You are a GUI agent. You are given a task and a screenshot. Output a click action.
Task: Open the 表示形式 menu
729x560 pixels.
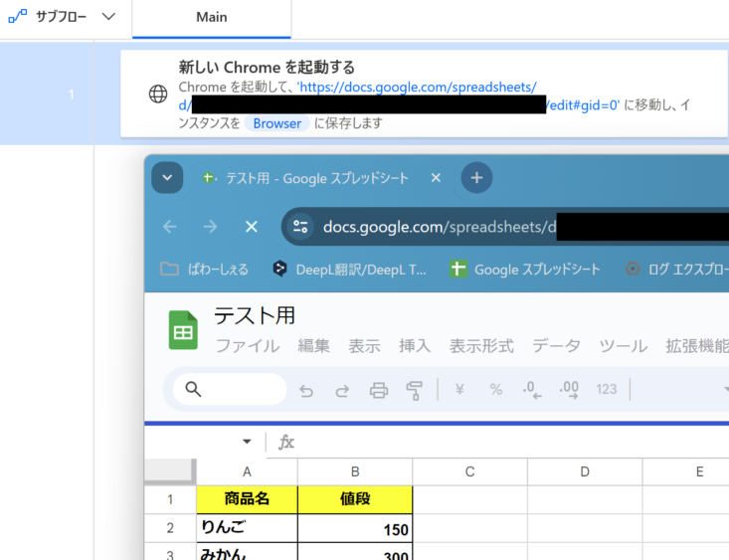pyautogui.click(x=481, y=346)
